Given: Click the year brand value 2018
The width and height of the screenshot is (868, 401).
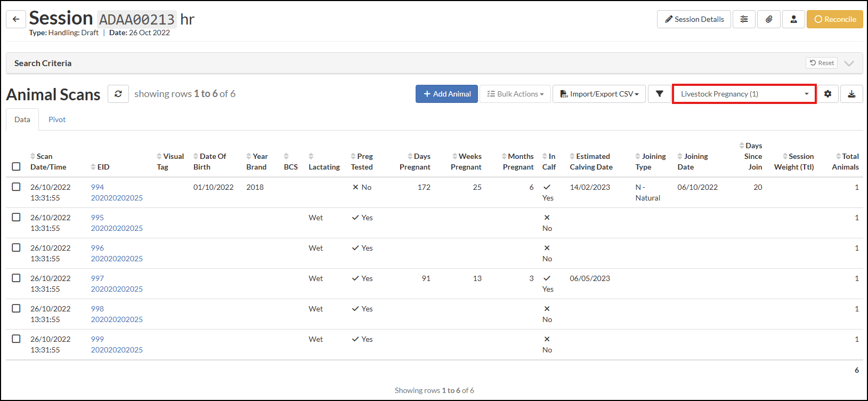Looking at the screenshot, I should pos(255,187).
